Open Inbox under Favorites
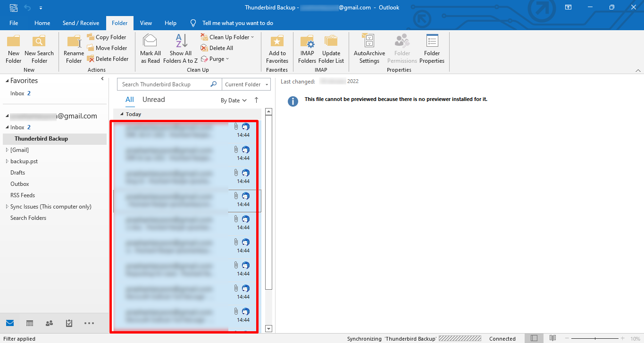The image size is (644, 343). (x=20, y=93)
